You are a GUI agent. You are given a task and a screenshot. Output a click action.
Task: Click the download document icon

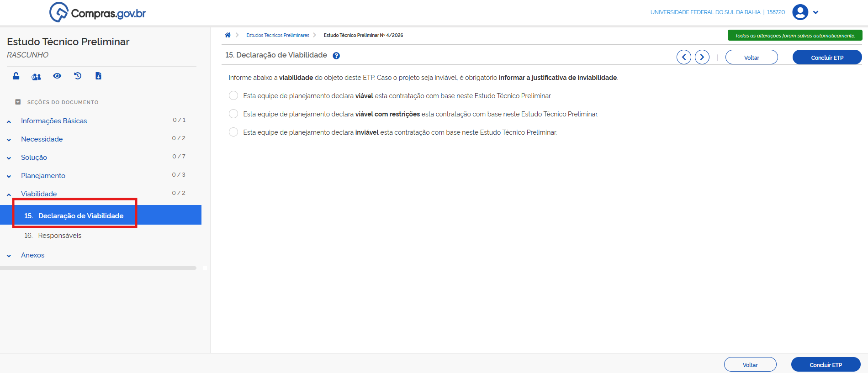[98, 76]
